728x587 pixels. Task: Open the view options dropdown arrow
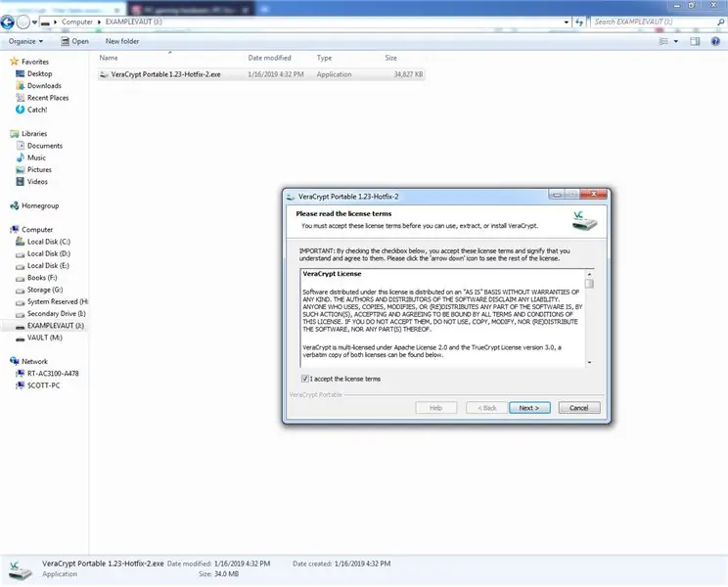coord(676,42)
